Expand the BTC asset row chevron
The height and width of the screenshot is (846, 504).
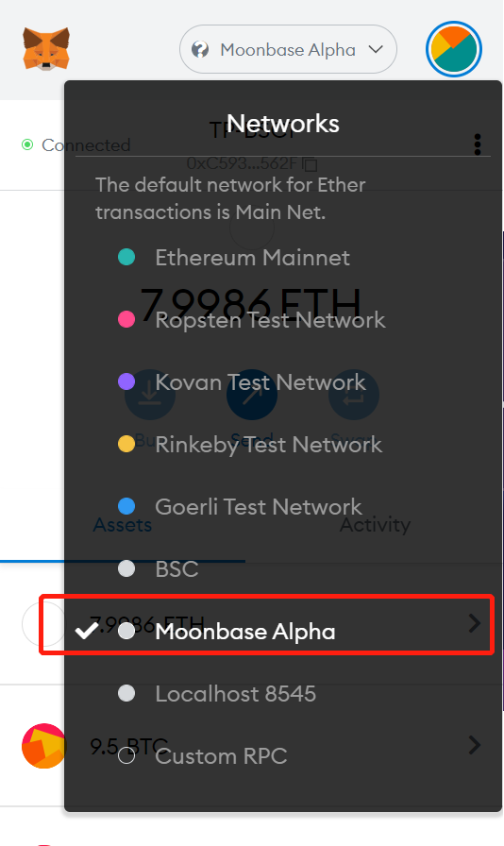[475, 745]
